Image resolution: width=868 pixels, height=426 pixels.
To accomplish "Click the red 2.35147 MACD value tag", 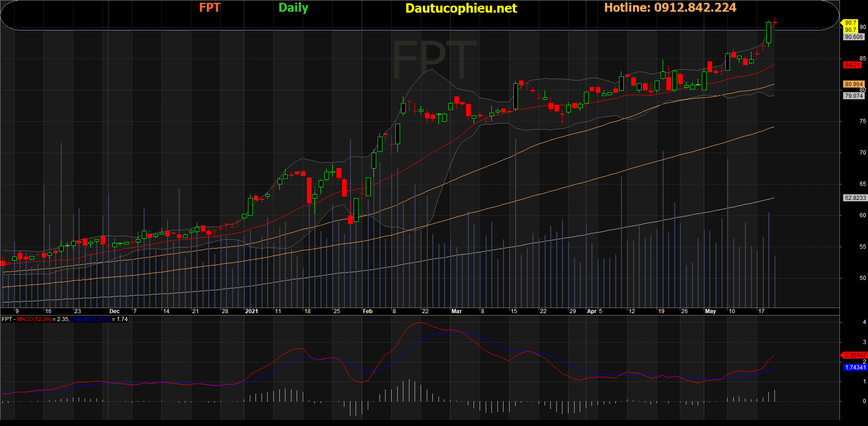I will [855, 355].
